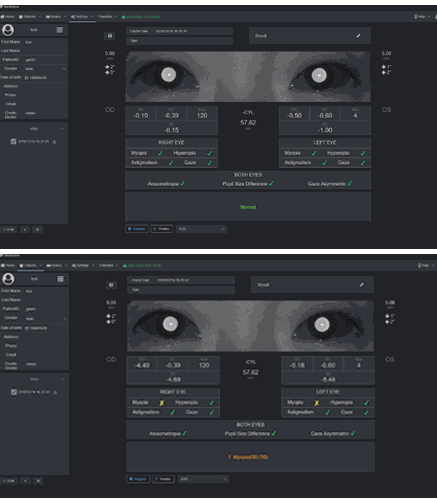The height and width of the screenshot is (500, 437).
Task: Click Home icon in Myopia-result window
Action: 3,266
